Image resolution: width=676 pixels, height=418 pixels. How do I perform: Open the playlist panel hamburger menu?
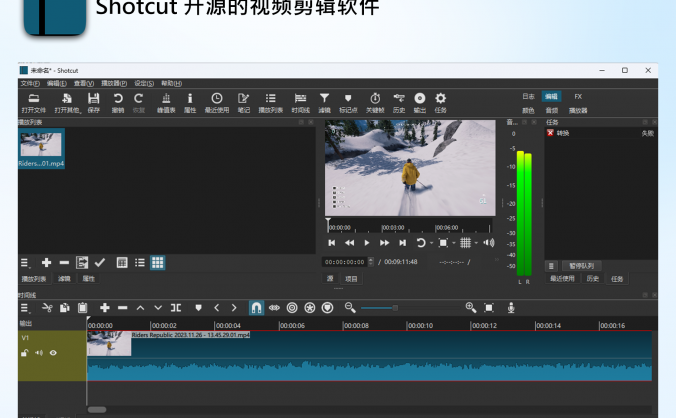click(25, 262)
